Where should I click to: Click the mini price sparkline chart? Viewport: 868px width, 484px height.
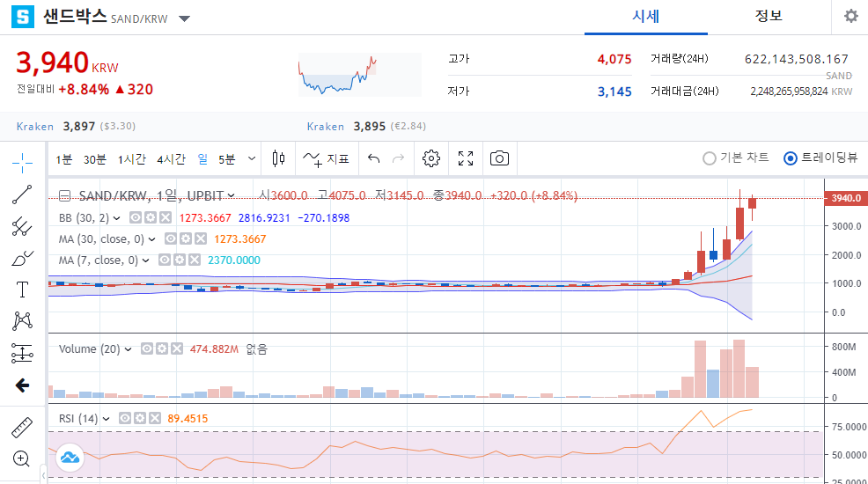(x=360, y=75)
